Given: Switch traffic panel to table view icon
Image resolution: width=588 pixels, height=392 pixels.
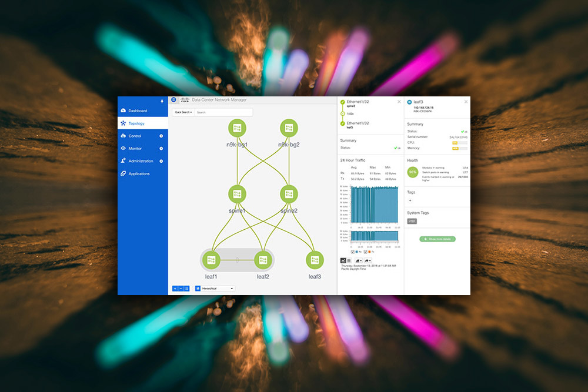Looking at the screenshot, I should [349, 261].
